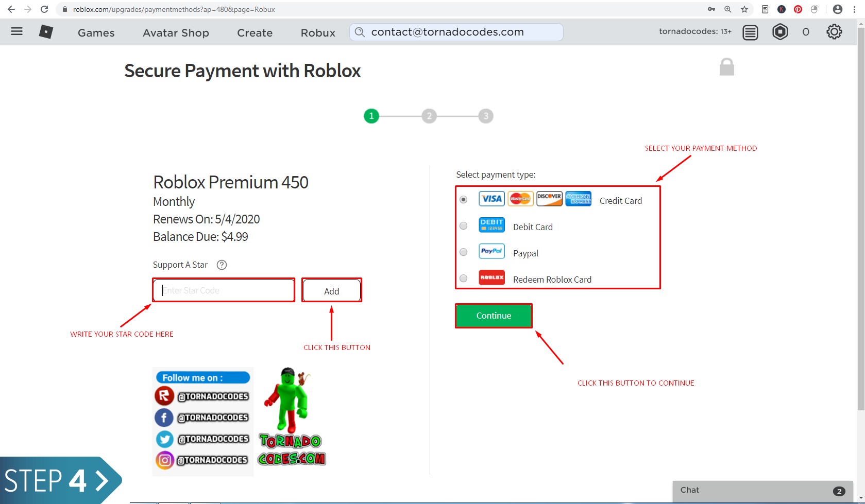Open the Games menu
This screenshot has width=865, height=504.
96,32
